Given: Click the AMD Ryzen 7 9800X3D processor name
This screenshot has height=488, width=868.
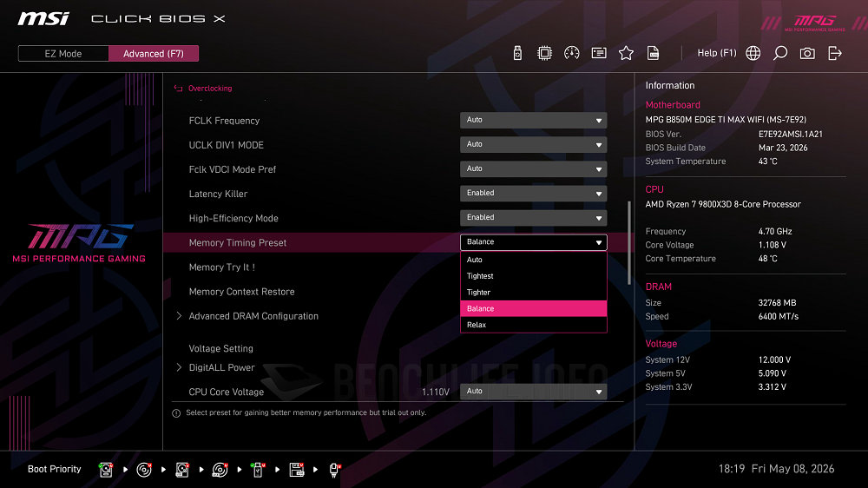Looking at the screenshot, I should 723,204.
